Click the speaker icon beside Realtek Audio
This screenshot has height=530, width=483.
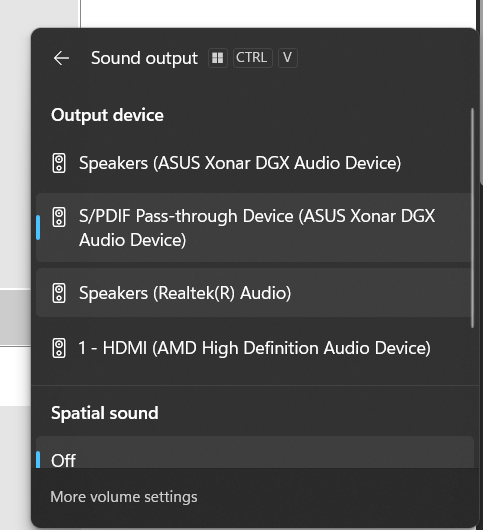(59, 293)
